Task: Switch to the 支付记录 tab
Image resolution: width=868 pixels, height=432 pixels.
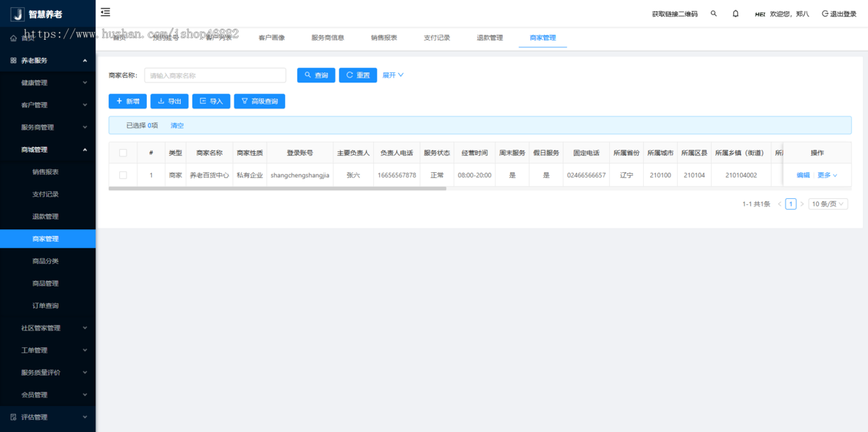Action: [x=437, y=38]
